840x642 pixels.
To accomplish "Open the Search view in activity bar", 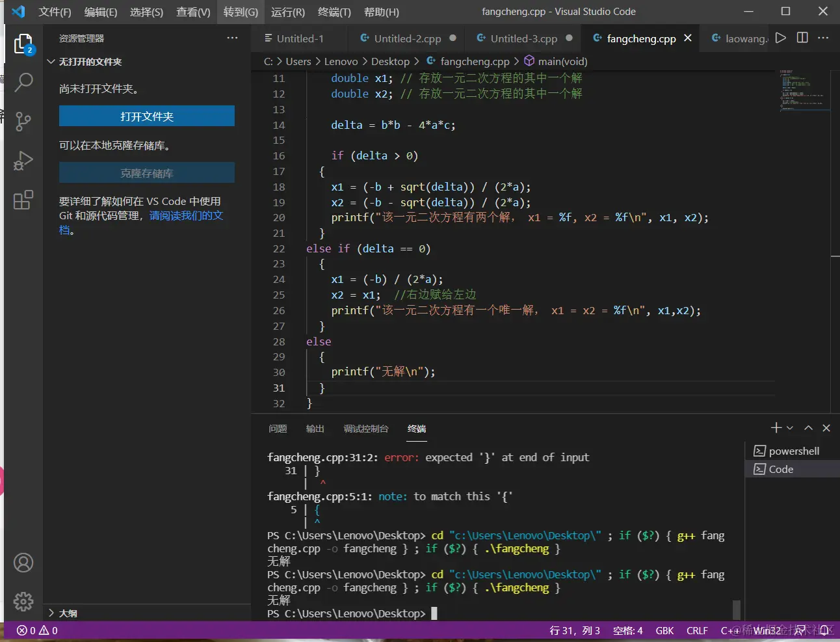I will click(23, 82).
